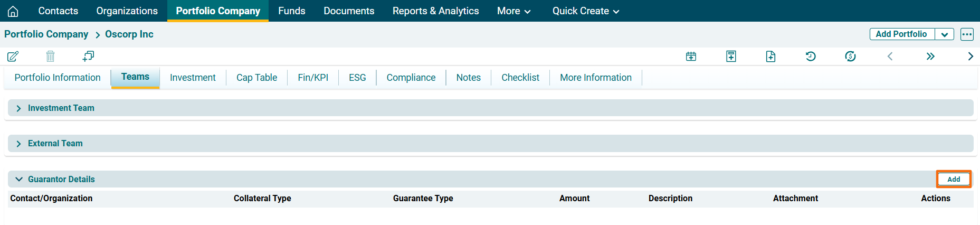Open the Reports & Analytics menu
This screenshot has height=225, width=980.
pos(435,11)
